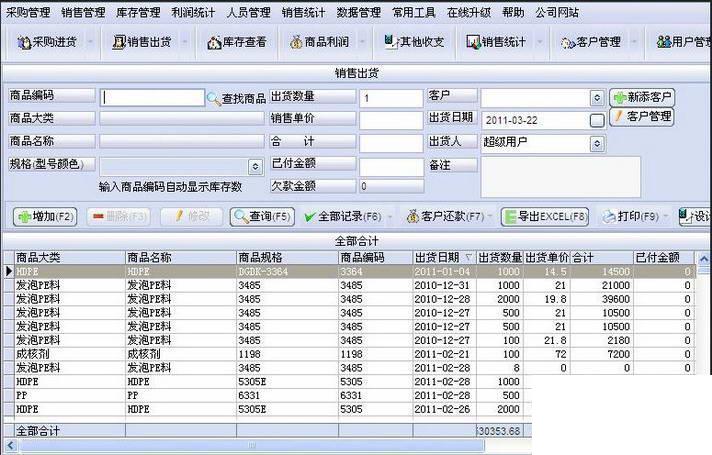Click 客户管理 button beside date field
712x455 pixels.
642,117
